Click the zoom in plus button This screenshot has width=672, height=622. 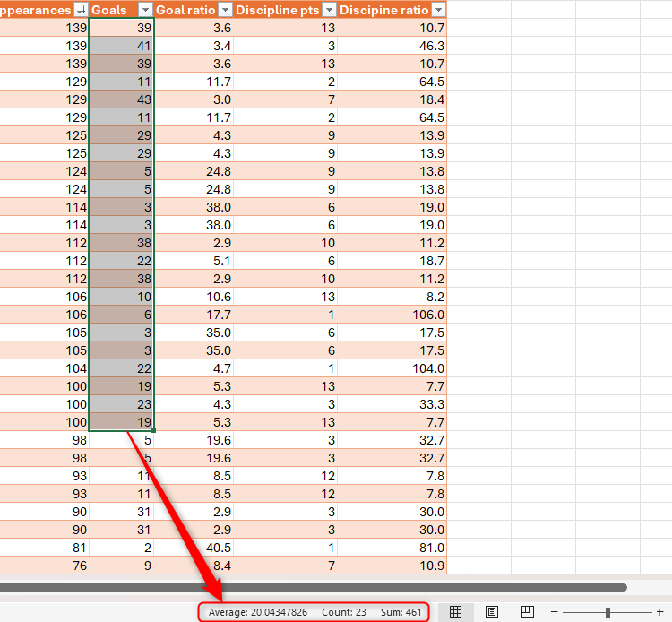tap(659, 612)
